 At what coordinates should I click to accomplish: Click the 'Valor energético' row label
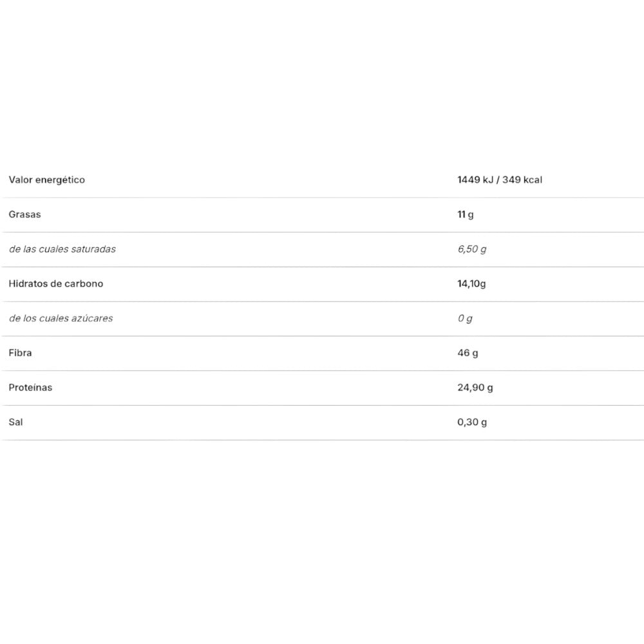click(47, 180)
